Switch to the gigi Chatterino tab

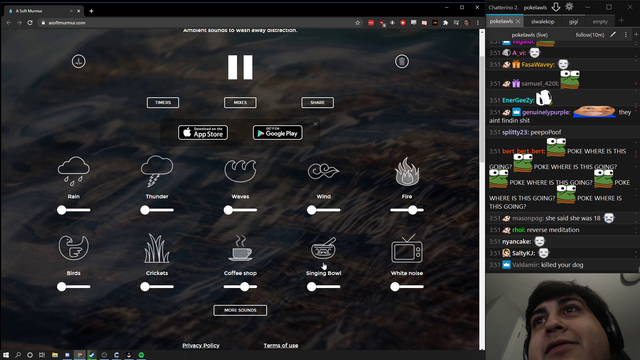[573, 22]
